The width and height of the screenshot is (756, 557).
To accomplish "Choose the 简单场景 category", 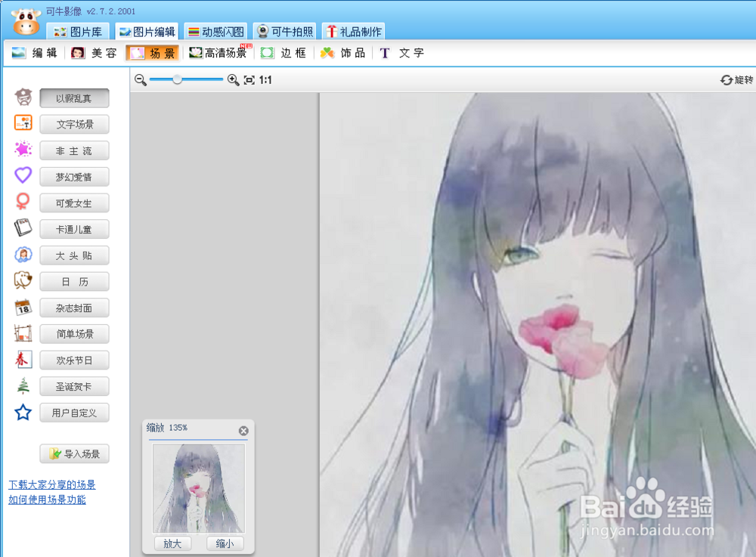I will click(74, 334).
